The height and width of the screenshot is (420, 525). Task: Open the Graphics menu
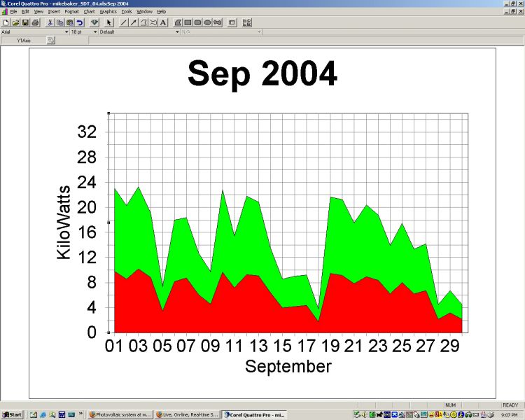(108, 12)
